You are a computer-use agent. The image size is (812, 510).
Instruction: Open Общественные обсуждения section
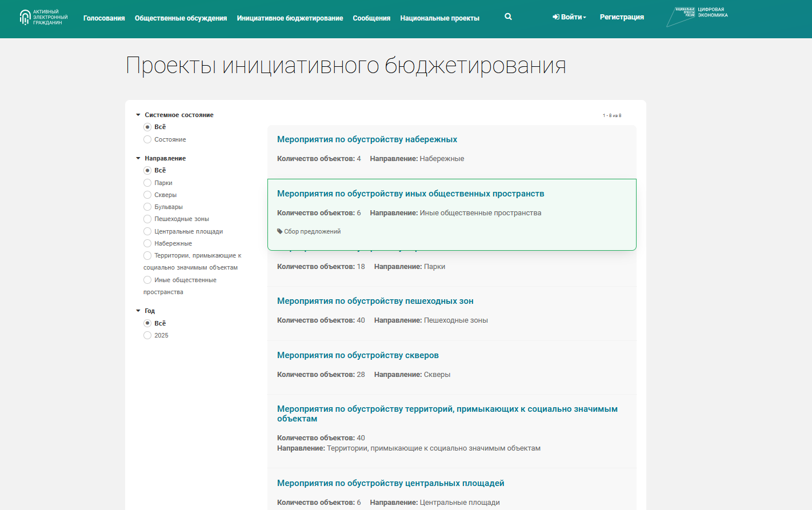pyautogui.click(x=181, y=18)
